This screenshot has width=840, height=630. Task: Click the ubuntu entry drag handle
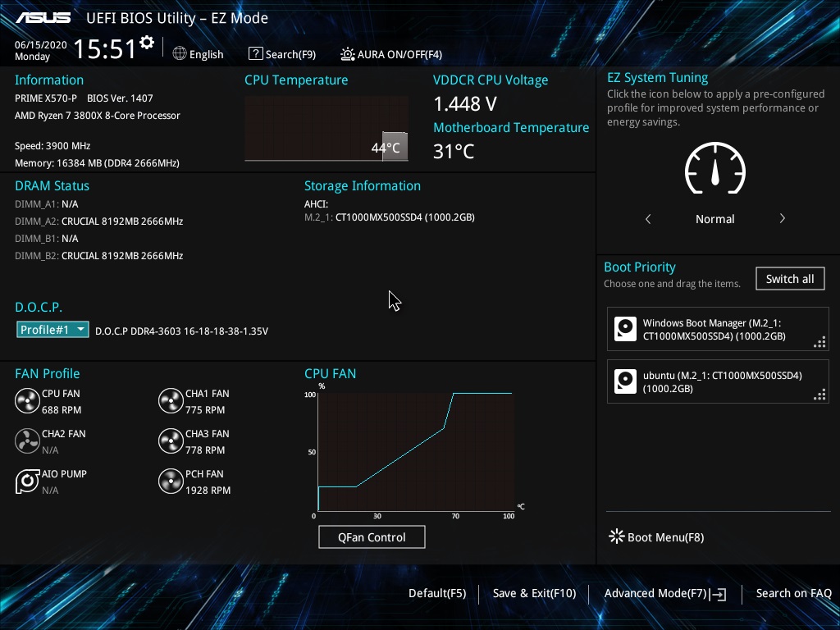(819, 395)
